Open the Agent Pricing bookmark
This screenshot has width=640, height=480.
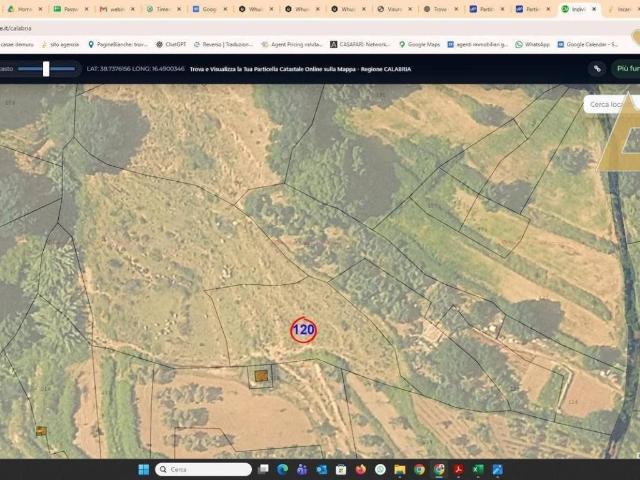pos(292,44)
